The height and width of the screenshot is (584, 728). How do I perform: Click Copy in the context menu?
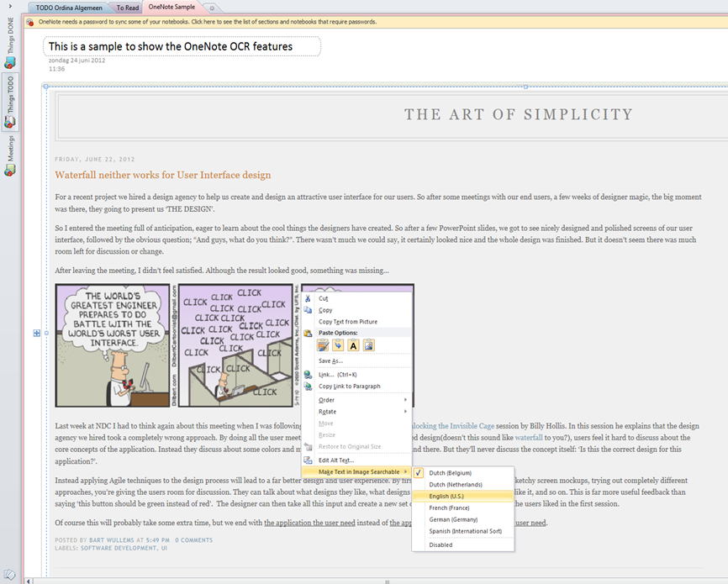pyautogui.click(x=356, y=310)
